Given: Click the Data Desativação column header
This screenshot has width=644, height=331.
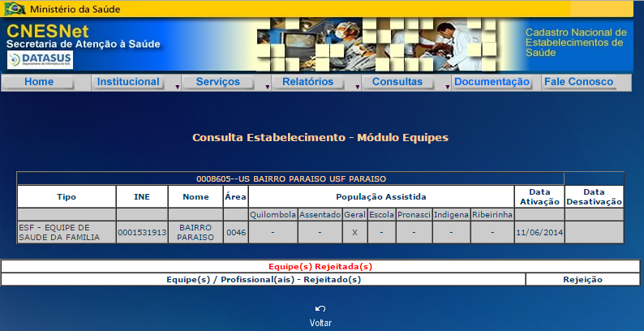Looking at the screenshot, I should 594,196.
